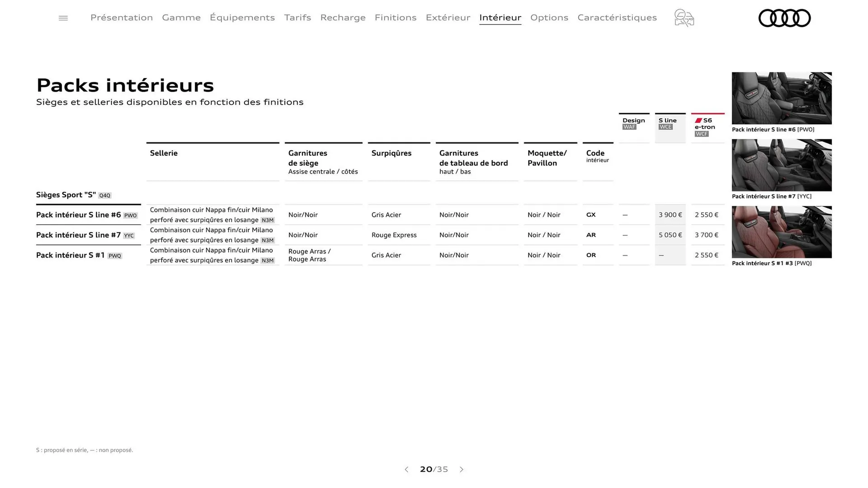Viewport: 868px width, 488px height.
Task: Toggle the S line WCE column header
Action: coord(670,124)
